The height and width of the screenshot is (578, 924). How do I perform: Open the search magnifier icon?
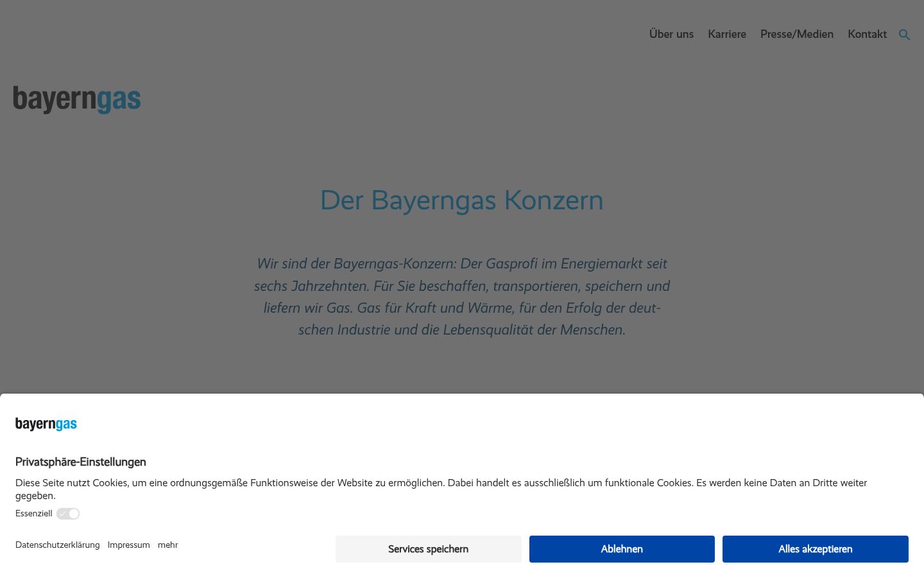(904, 35)
